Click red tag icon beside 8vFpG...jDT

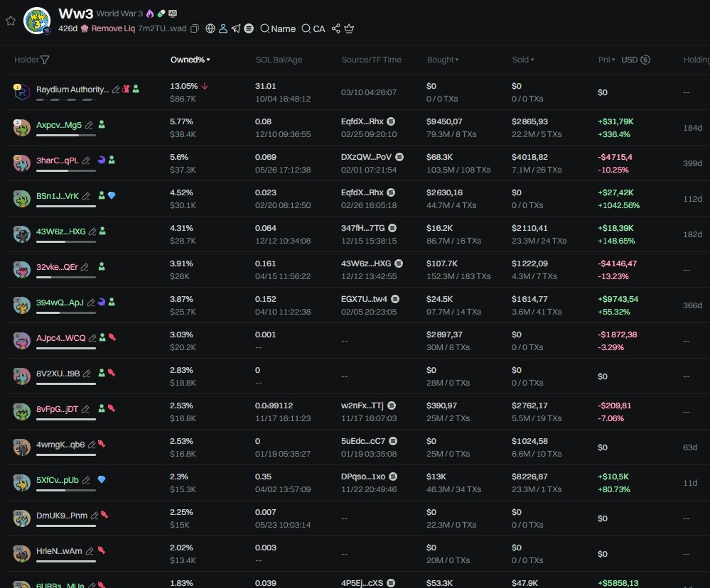112,408
